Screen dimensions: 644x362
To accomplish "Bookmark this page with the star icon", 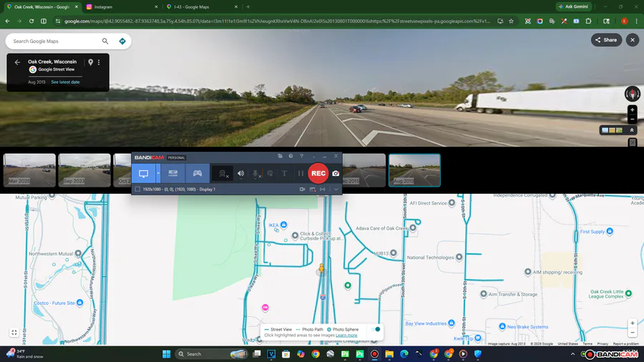I will click(x=512, y=21).
